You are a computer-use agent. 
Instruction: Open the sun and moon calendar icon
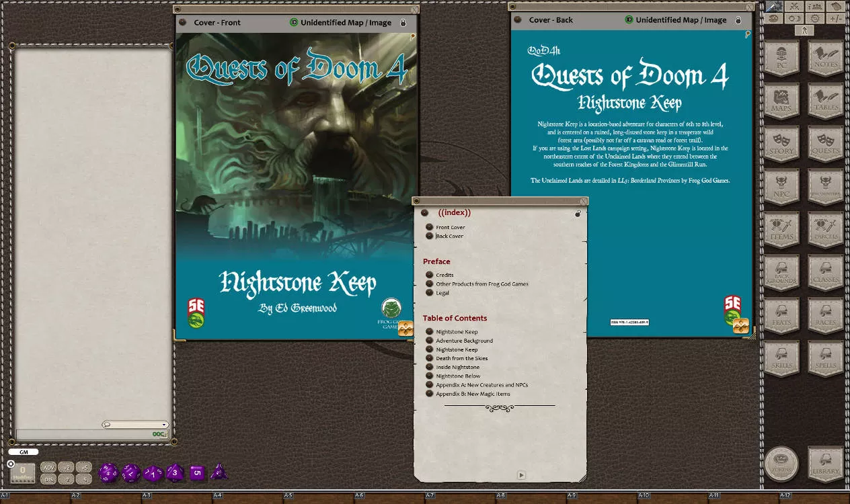click(x=794, y=19)
